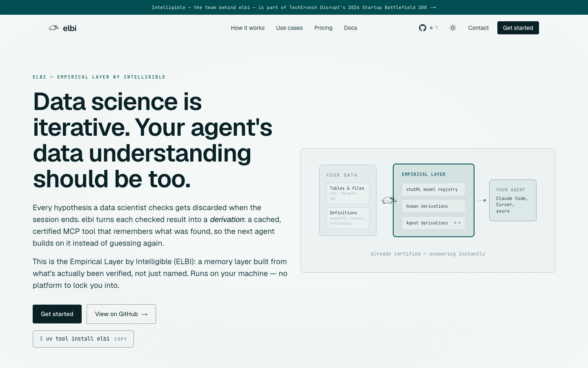Open the GitHub repository icon in header
This screenshot has width=588, height=368.
click(x=423, y=28)
